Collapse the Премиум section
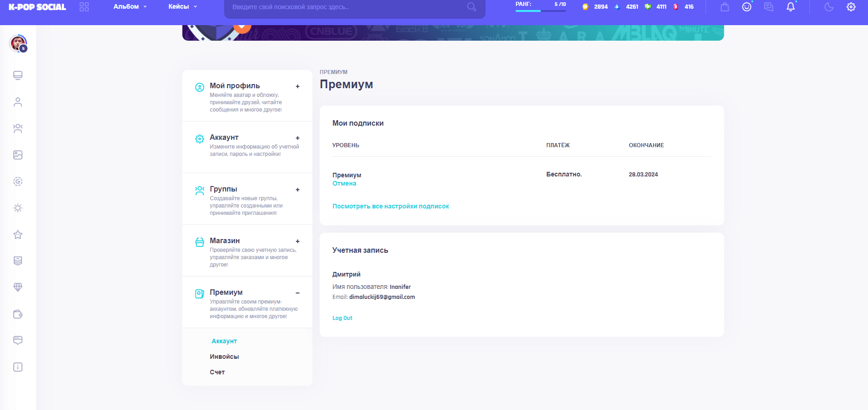 coord(297,293)
